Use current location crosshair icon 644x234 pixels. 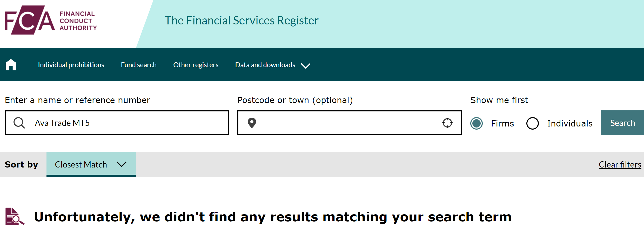[447, 123]
